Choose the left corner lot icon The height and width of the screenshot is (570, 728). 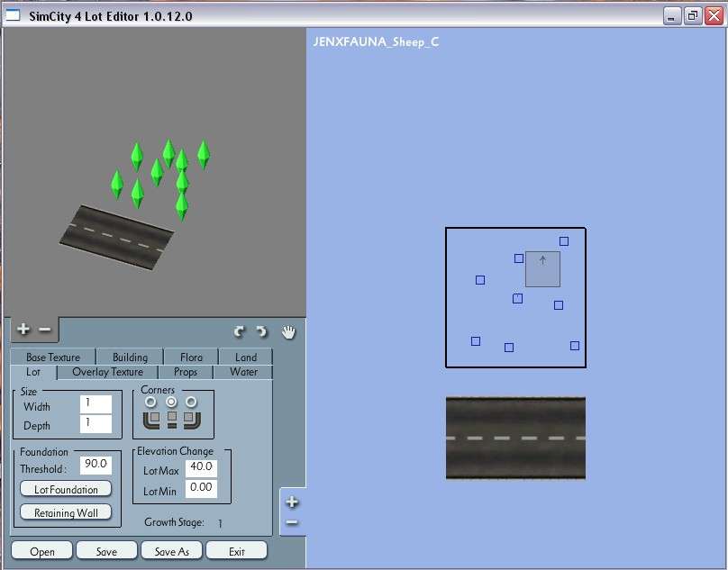(x=151, y=419)
